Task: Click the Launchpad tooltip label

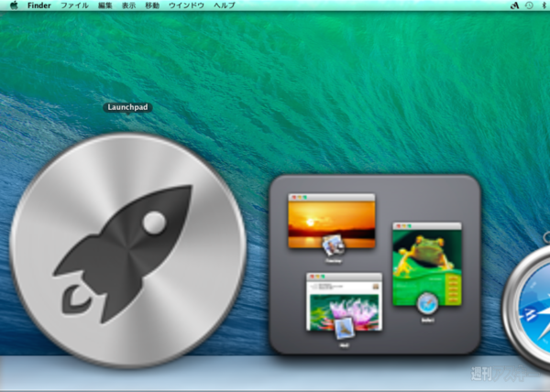Action: [127, 107]
